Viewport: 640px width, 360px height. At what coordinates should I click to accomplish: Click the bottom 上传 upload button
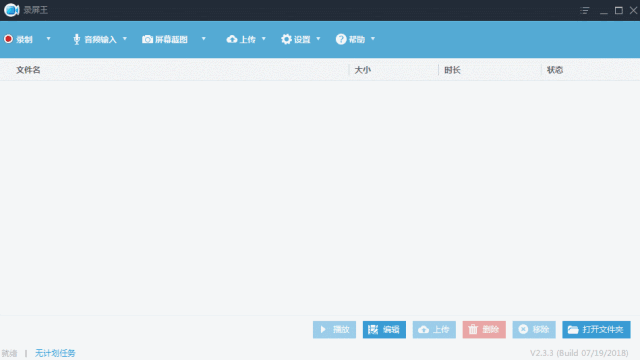(x=434, y=329)
